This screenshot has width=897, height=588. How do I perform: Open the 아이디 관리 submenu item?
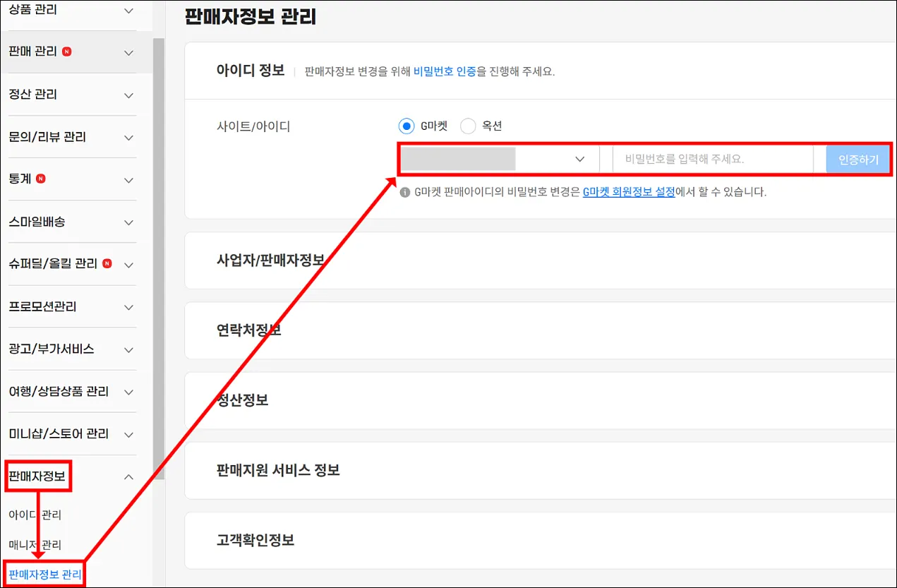coord(35,515)
